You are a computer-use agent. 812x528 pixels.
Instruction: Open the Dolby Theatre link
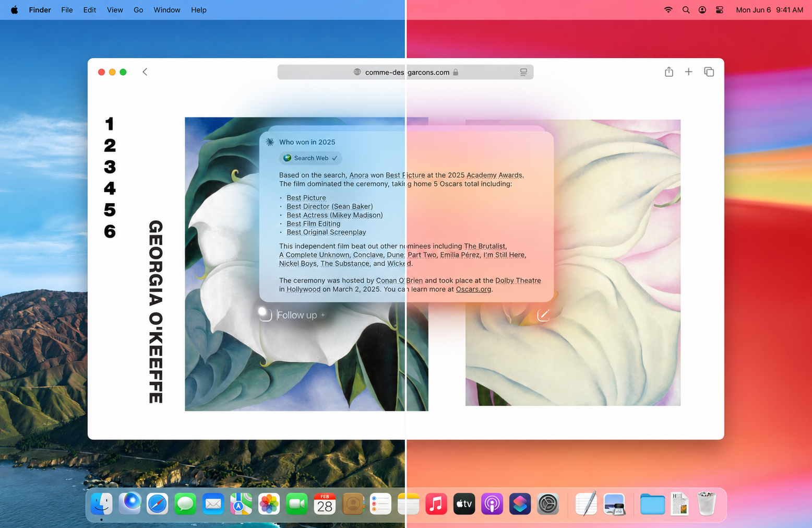click(518, 280)
